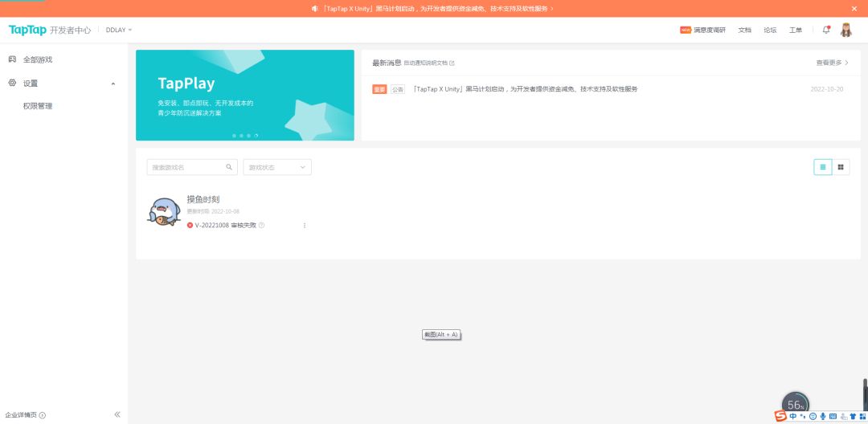Viewport: 868px width, 424px height.
Task: Open the 文档 docs menu item
Action: pos(744,30)
